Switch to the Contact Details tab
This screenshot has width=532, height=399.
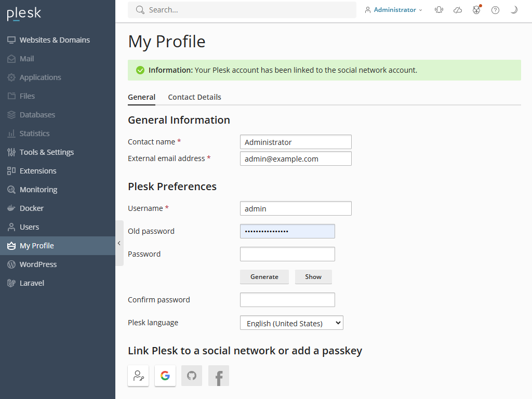194,97
